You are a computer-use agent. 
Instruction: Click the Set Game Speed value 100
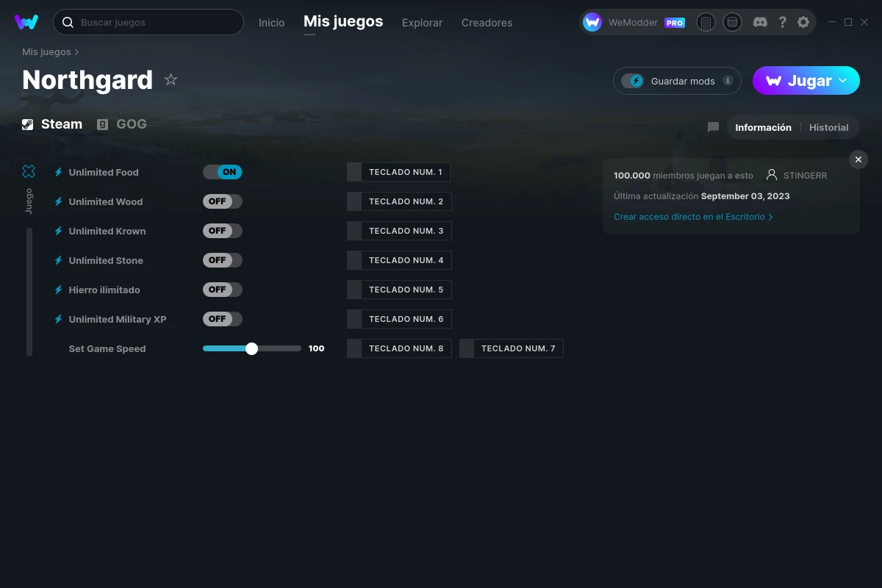[317, 348]
